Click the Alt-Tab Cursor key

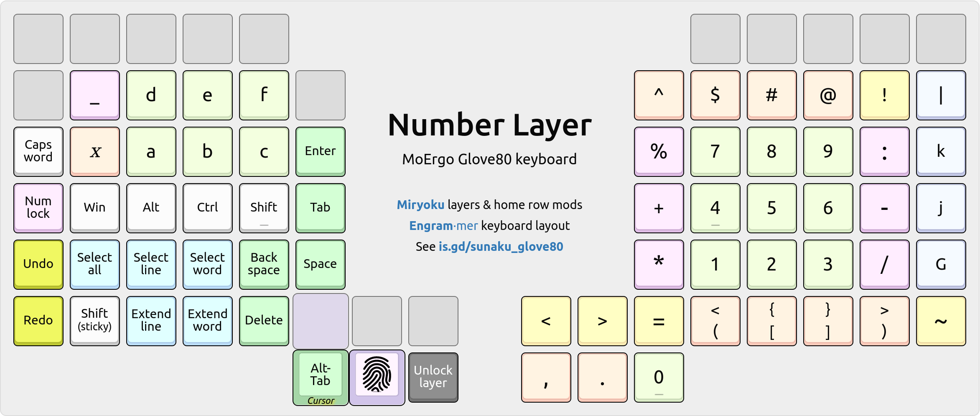[321, 378]
